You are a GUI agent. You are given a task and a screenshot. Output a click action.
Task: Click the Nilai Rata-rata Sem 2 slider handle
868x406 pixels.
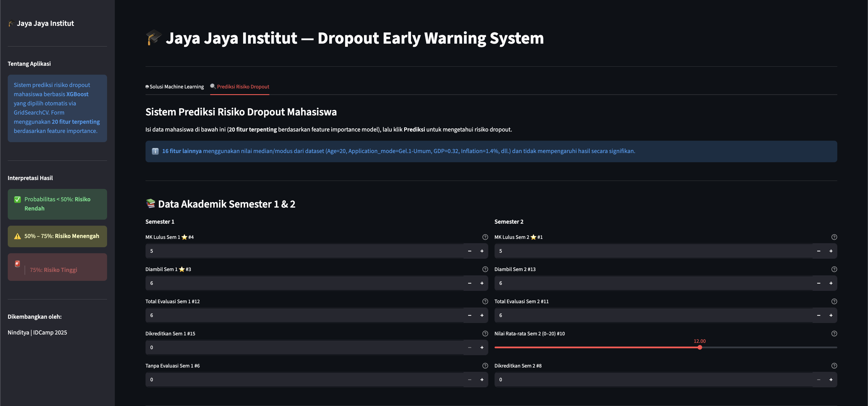point(700,347)
